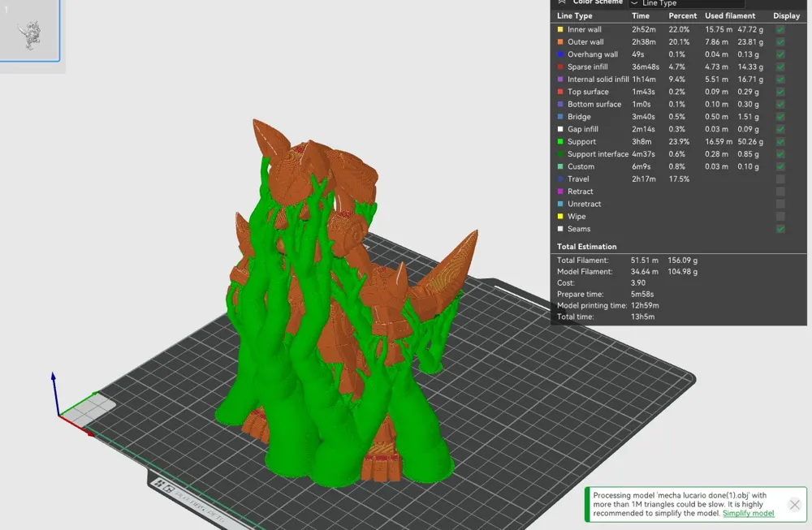Dismiss the processing model notification
The height and width of the screenshot is (530, 812).
[x=794, y=503]
